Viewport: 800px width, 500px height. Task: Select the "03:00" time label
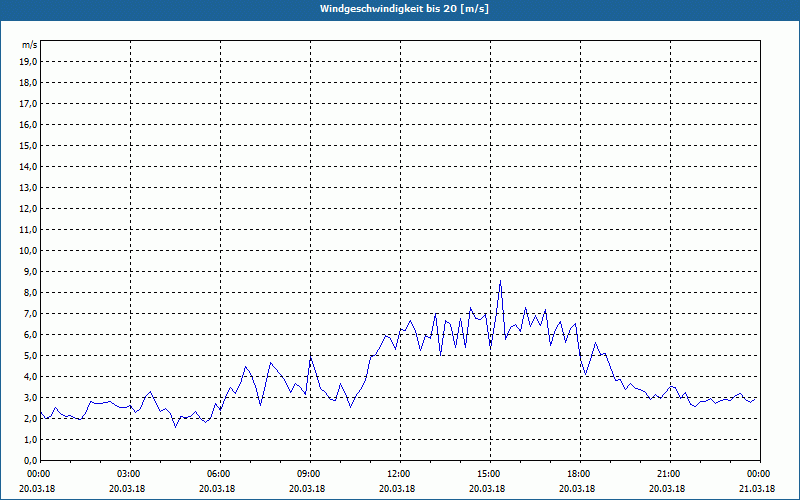130,474
